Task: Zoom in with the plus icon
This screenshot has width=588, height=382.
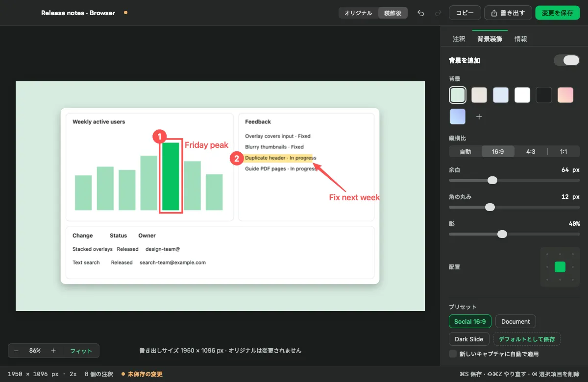Action: (53, 351)
